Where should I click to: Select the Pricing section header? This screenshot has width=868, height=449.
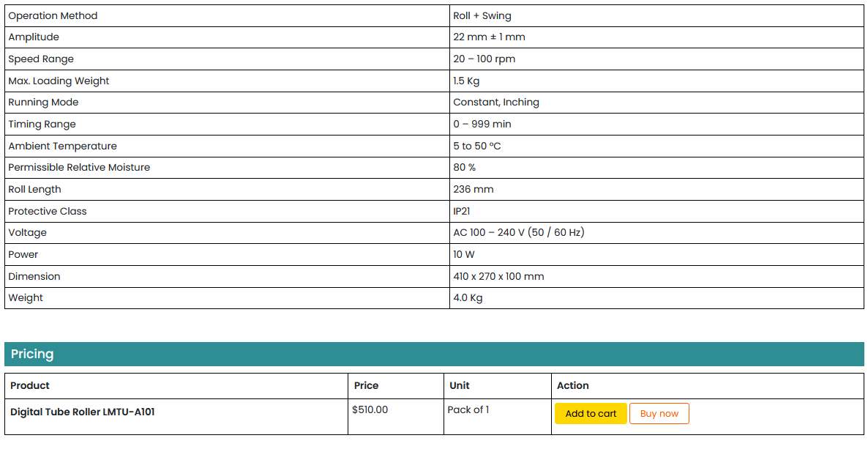(32, 354)
